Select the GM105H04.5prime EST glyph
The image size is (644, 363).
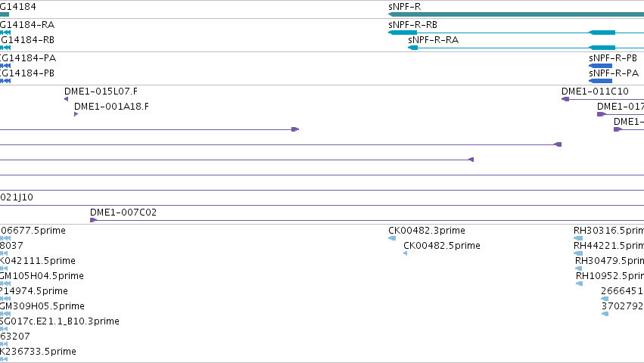click(5, 284)
